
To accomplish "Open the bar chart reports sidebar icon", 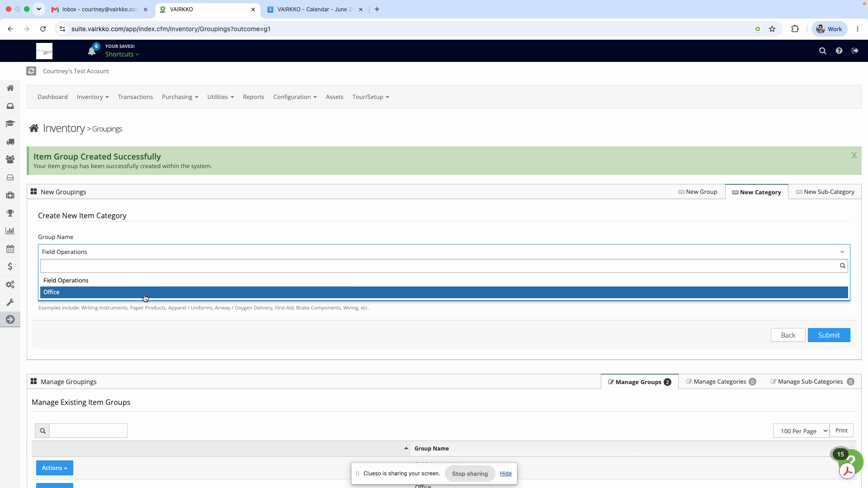I will click(x=10, y=231).
